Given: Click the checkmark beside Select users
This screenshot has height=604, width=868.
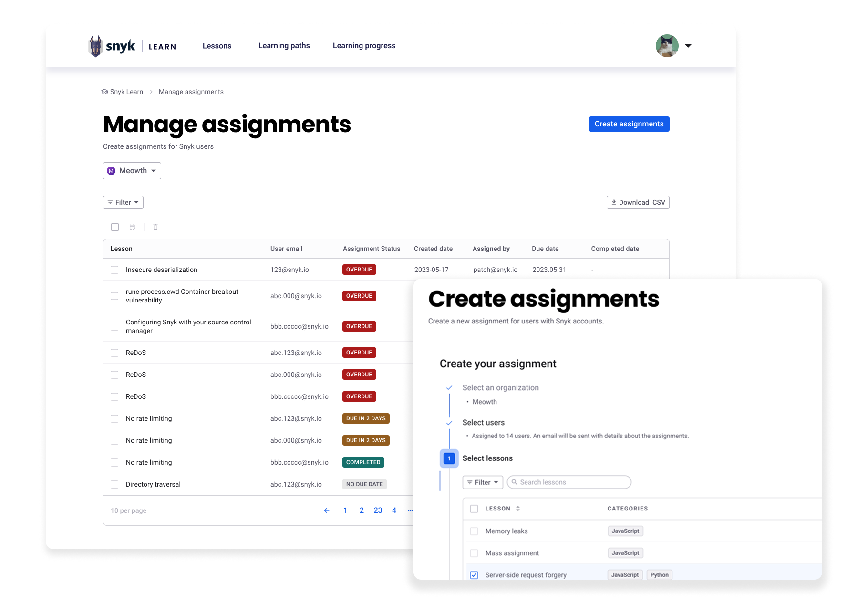Looking at the screenshot, I should [x=449, y=423].
